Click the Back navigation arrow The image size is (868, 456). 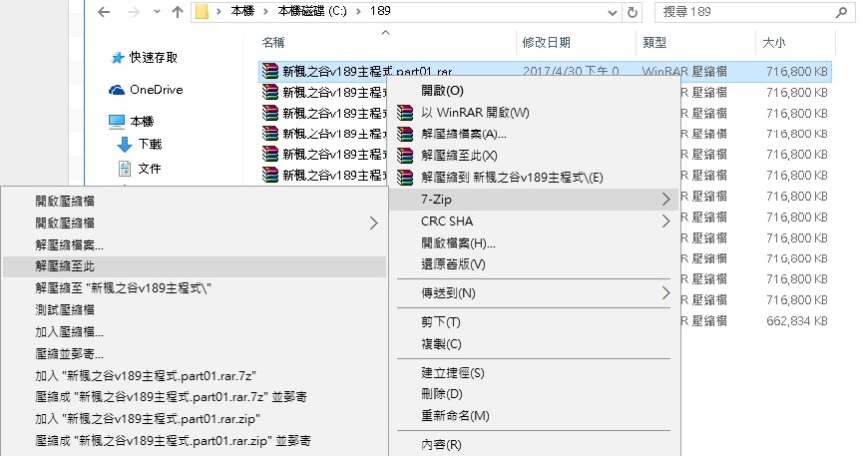click(x=104, y=12)
